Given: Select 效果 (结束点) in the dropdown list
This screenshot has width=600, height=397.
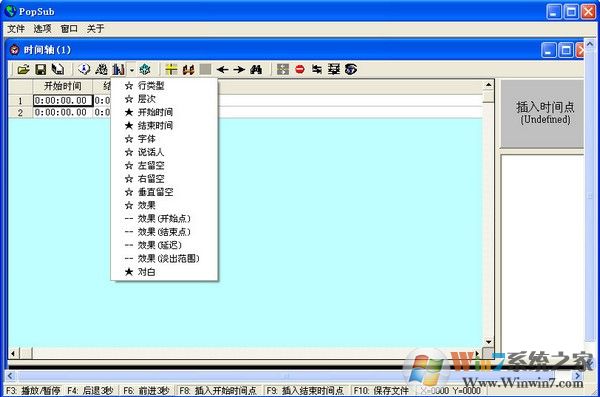Looking at the screenshot, I should tap(164, 232).
